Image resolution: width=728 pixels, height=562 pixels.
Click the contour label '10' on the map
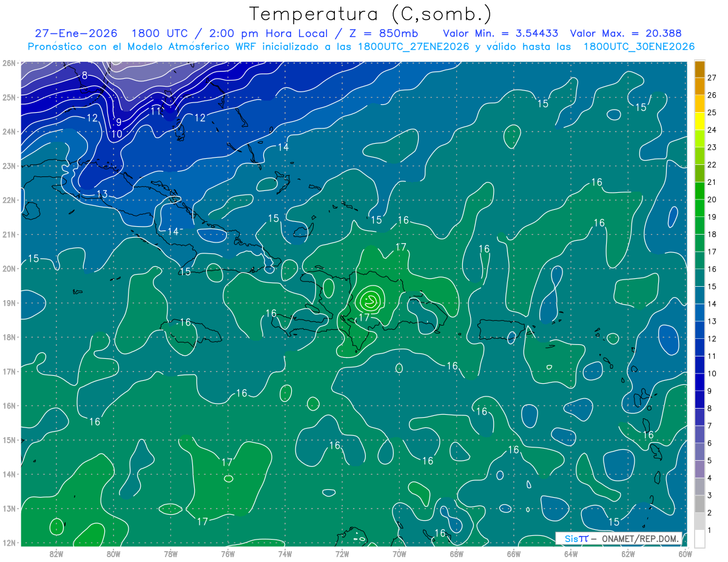click(x=116, y=133)
